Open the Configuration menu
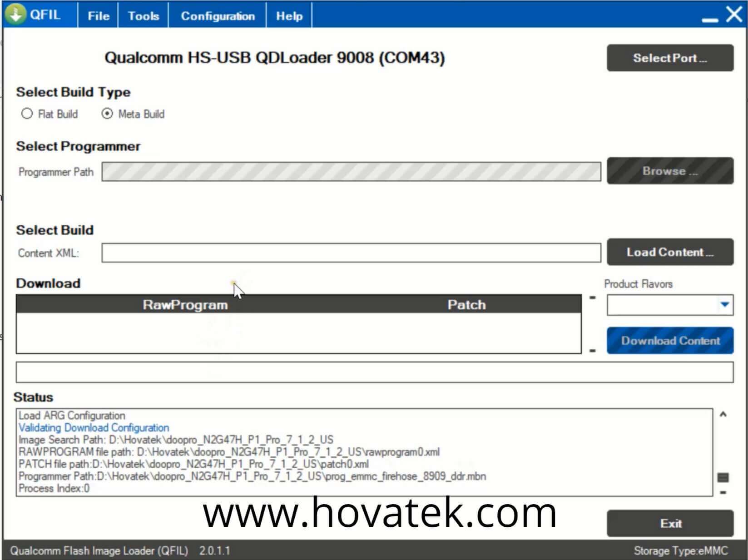 coord(218,16)
